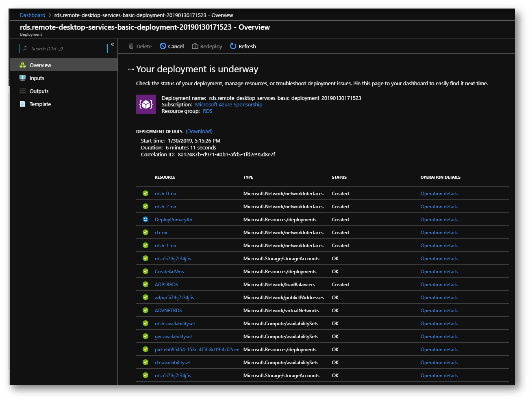Click green check icon for rdsh-2-nic
The image size is (532, 402).
(145, 206)
